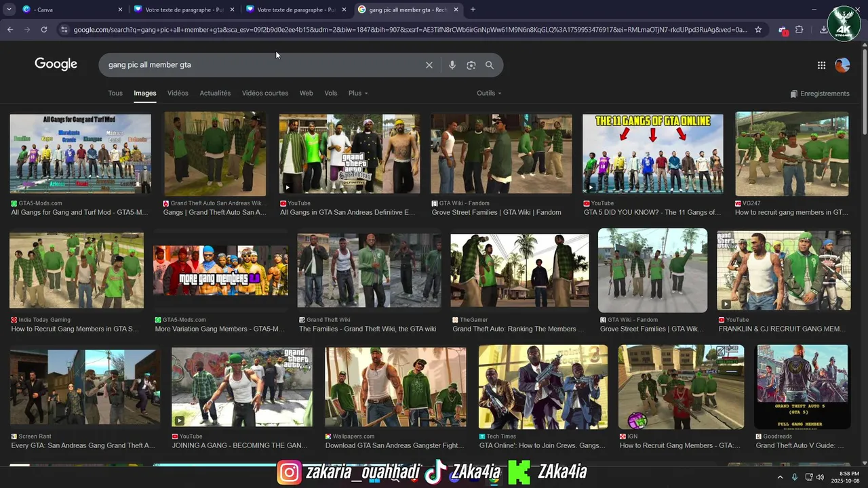Image resolution: width=868 pixels, height=488 pixels.
Task: Go back with the browser back arrow
Action: point(10,30)
